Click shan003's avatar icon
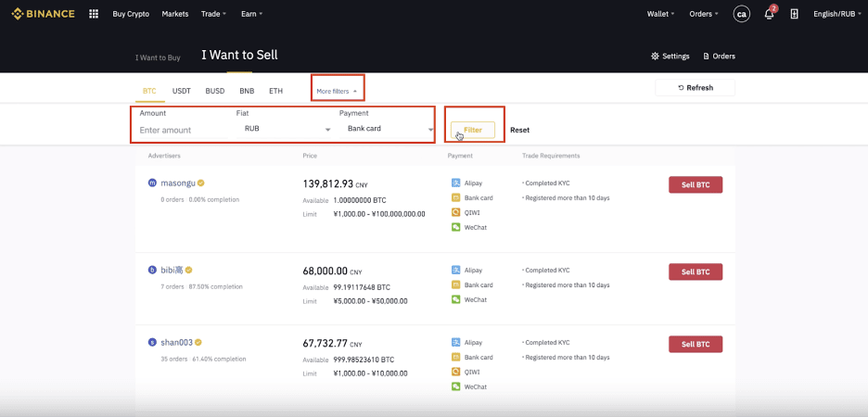 click(x=152, y=342)
